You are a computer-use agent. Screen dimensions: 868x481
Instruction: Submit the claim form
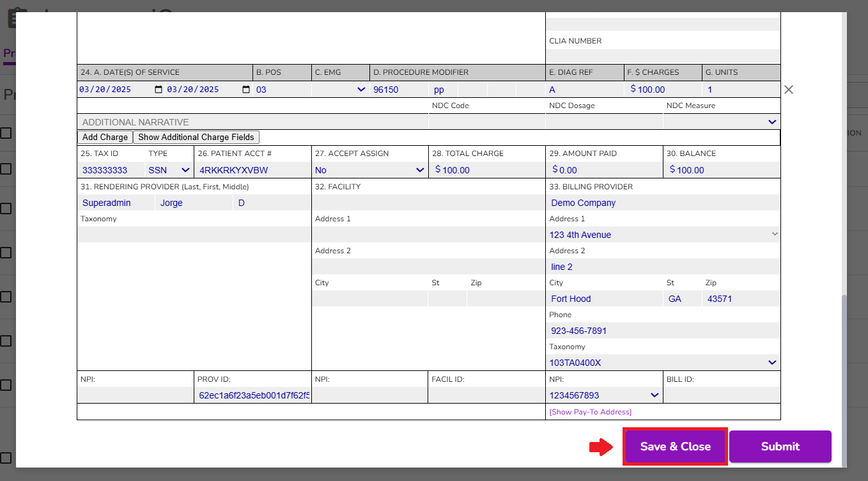pyautogui.click(x=780, y=446)
